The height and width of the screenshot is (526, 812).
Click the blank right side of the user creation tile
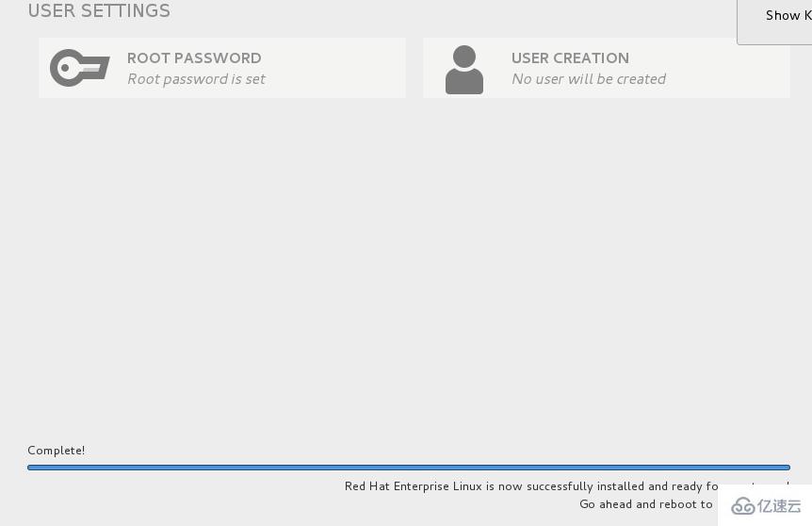click(x=735, y=68)
